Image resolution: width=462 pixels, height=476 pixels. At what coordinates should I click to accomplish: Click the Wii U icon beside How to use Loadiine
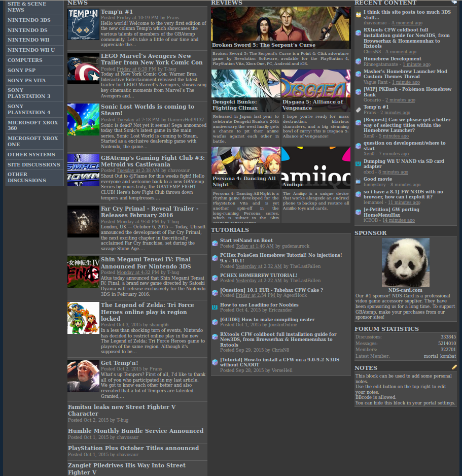(x=215, y=308)
